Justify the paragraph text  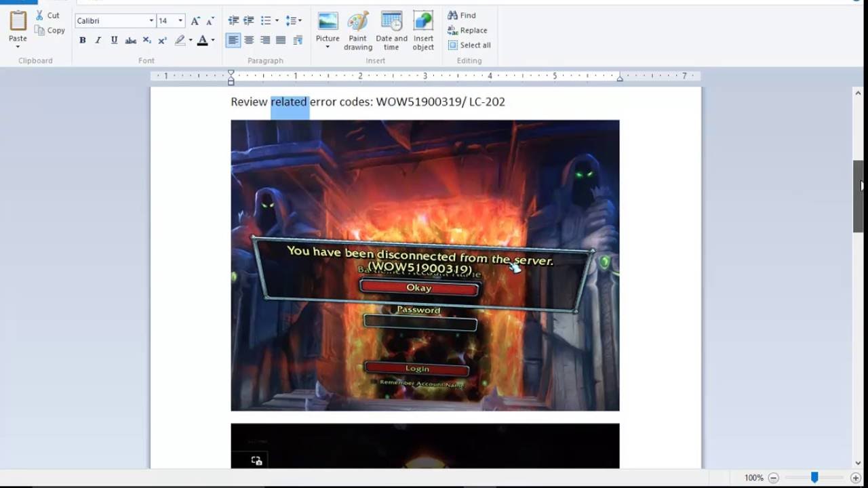click(281, 41)
